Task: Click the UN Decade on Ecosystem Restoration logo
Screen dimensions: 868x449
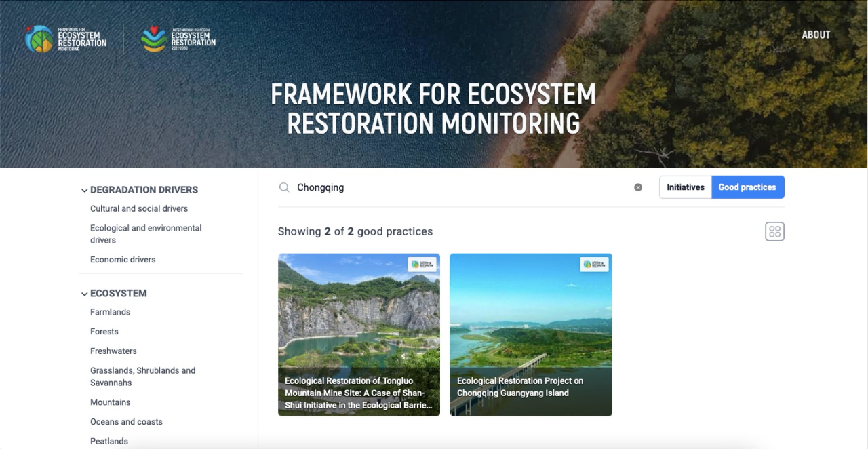Action: pos(178,39)
